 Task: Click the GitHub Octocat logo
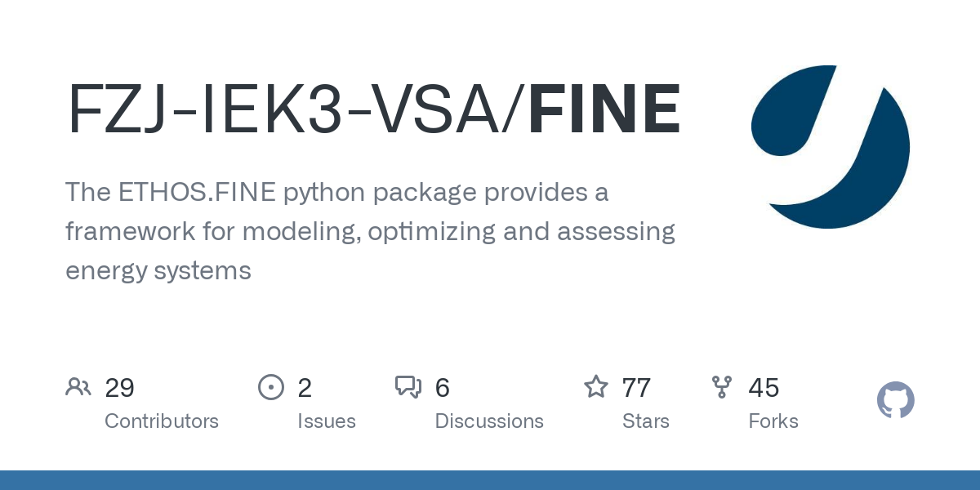[895, 400]
